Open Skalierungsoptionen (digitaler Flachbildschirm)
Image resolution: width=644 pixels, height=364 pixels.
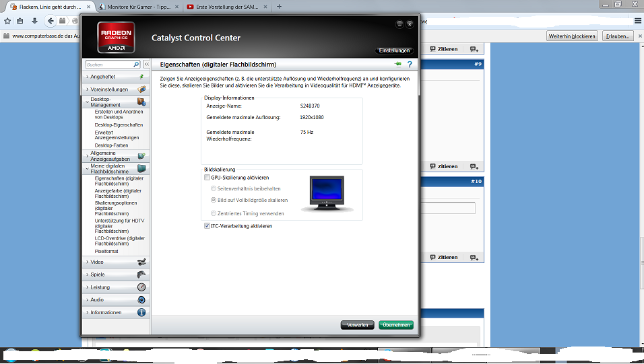116,209
